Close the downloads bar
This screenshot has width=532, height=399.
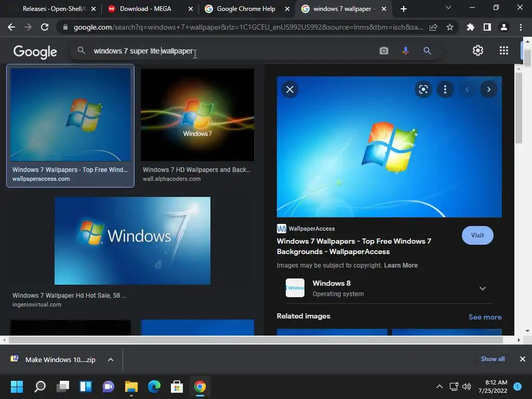(x=523, y=359)
